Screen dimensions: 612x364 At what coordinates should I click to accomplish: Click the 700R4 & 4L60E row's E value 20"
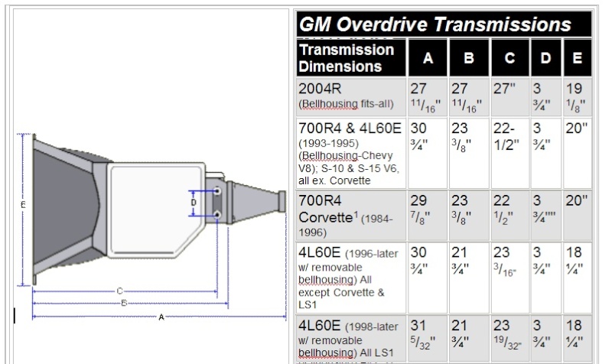[x=578, y=154]
